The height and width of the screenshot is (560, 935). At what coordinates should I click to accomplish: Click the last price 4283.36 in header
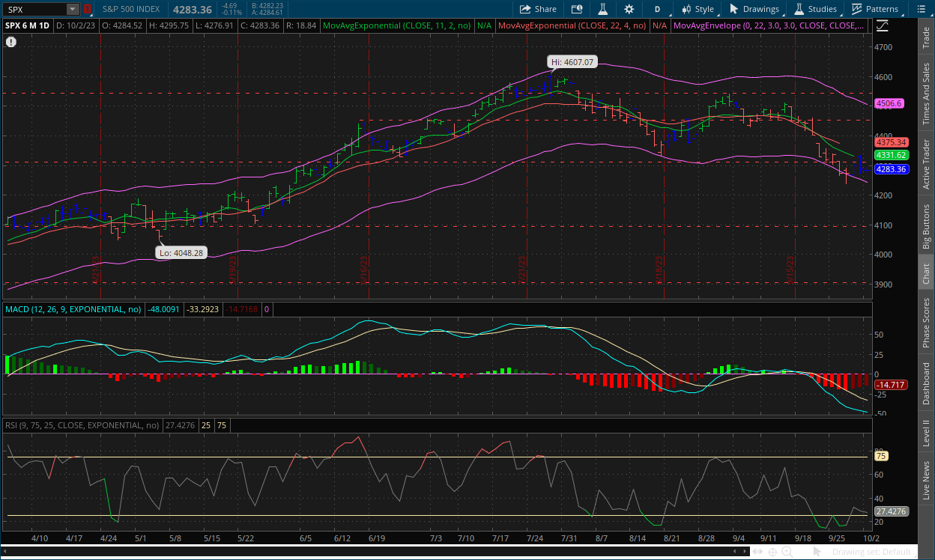(x=193, y=9)
